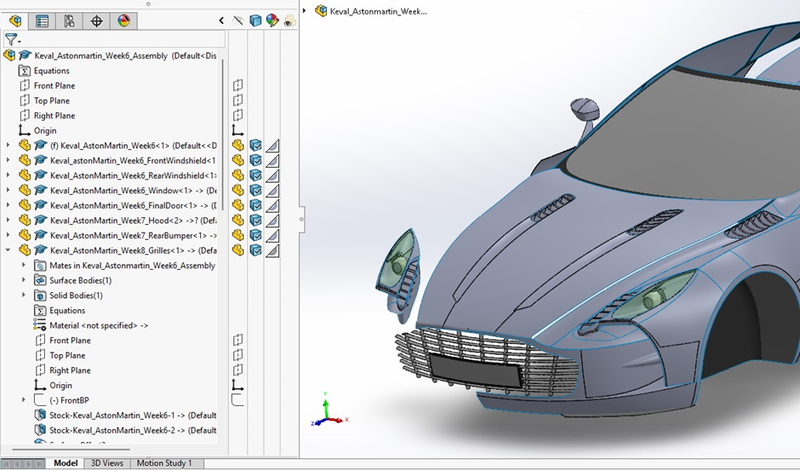The height and width of the screenshot is (470, 800).
Task: Open the tree filter dropdown
Action: pyautogui.click(x=13, y=39)
